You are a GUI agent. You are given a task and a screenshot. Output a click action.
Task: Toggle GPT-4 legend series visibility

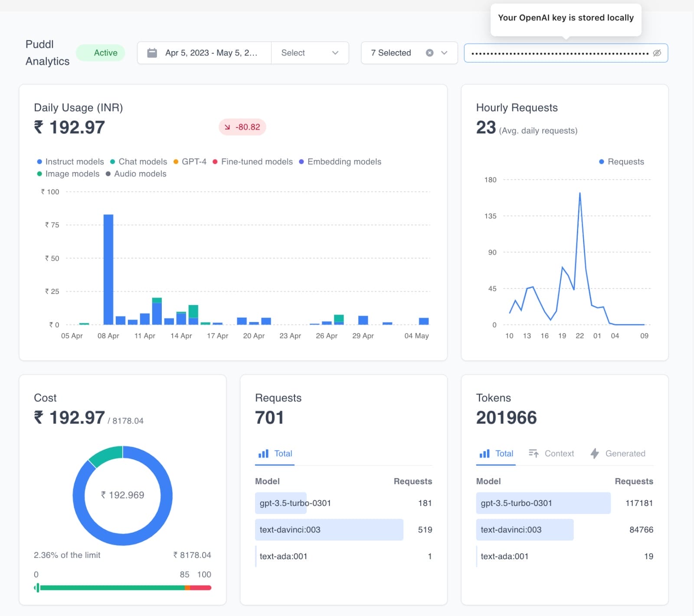click(190, 162)
